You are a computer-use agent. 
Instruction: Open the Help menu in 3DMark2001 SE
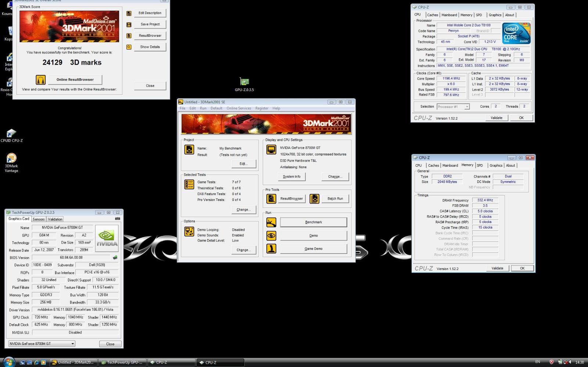276,108
